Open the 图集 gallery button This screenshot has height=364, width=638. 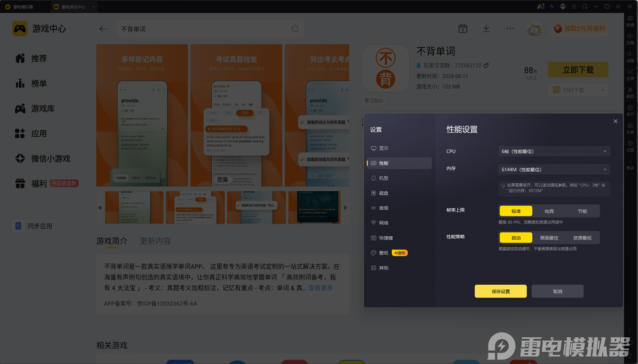pos(223,180)
